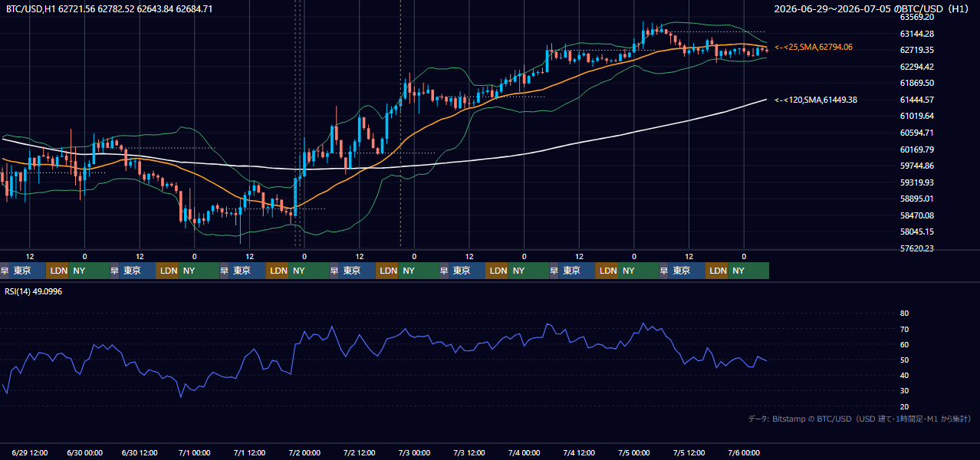Viewport: 980px width, 460px height.
Task: Click RSI scale value 20
Action: [905, 406]
